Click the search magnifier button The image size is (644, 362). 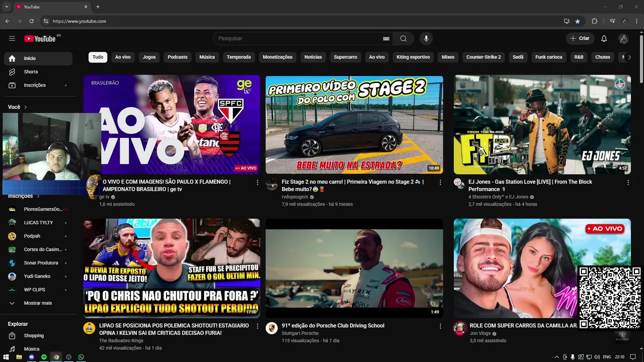404,39
